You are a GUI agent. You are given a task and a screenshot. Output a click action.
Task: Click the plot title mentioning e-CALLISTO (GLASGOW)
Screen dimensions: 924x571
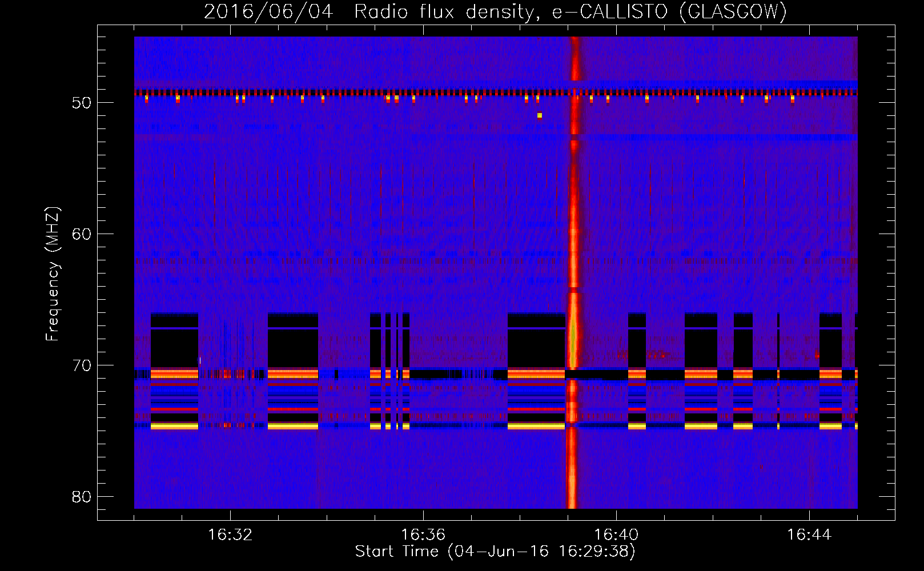pyautogui.click(x=495, y=11)
